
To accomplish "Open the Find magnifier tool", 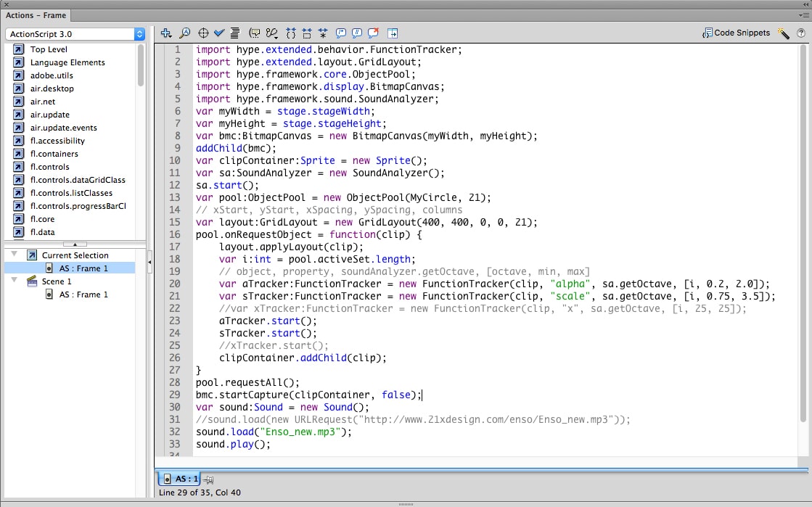I will click(184, 33).
